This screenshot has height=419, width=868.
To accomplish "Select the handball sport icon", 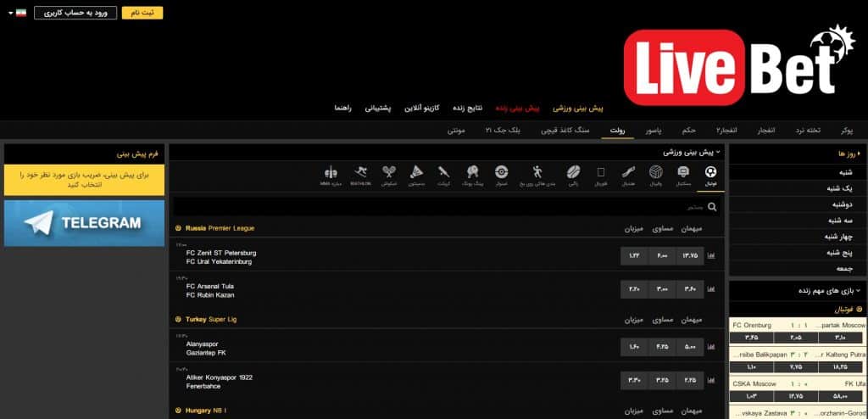I will point(628,172).
